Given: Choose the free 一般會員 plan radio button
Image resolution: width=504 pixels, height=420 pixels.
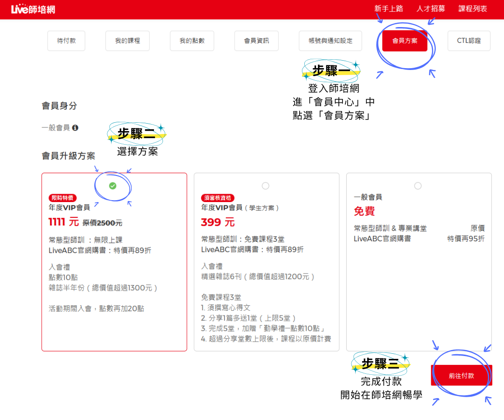Looking at the screenshot, I should [x=418, y=186].
